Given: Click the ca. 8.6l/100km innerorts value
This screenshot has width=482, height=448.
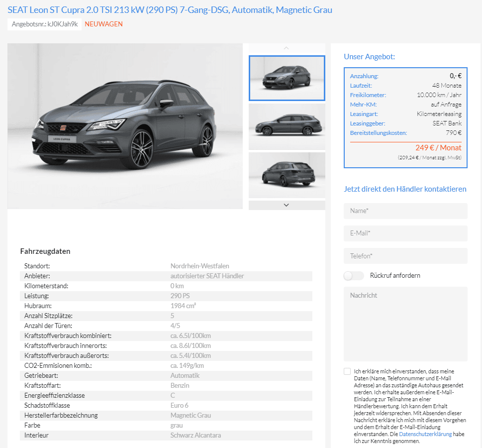Looking at the screenshot, I should click(191, 346).
